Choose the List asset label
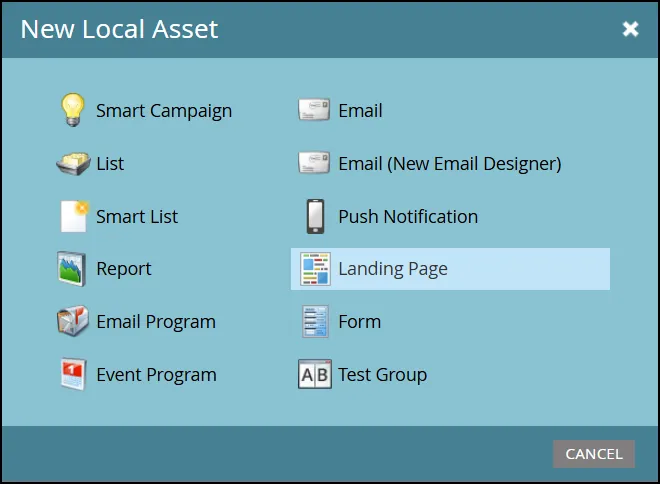660x484 pixels. (x=110, y=164)
